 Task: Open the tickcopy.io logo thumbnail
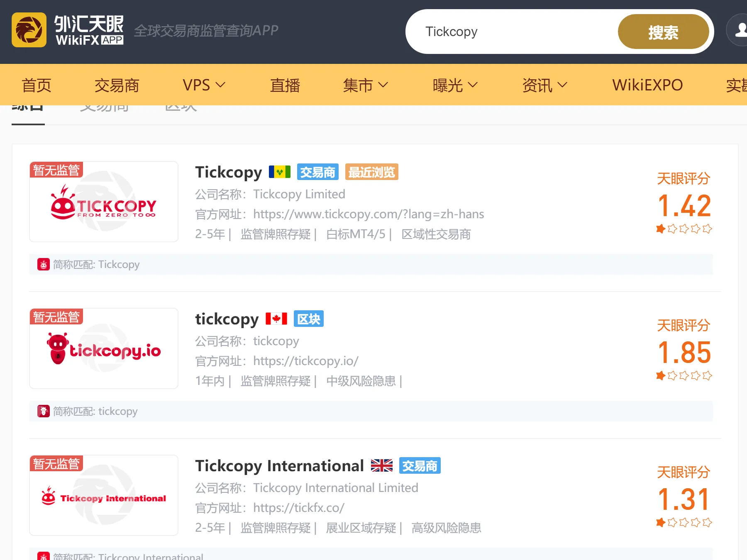click(104, 348)
